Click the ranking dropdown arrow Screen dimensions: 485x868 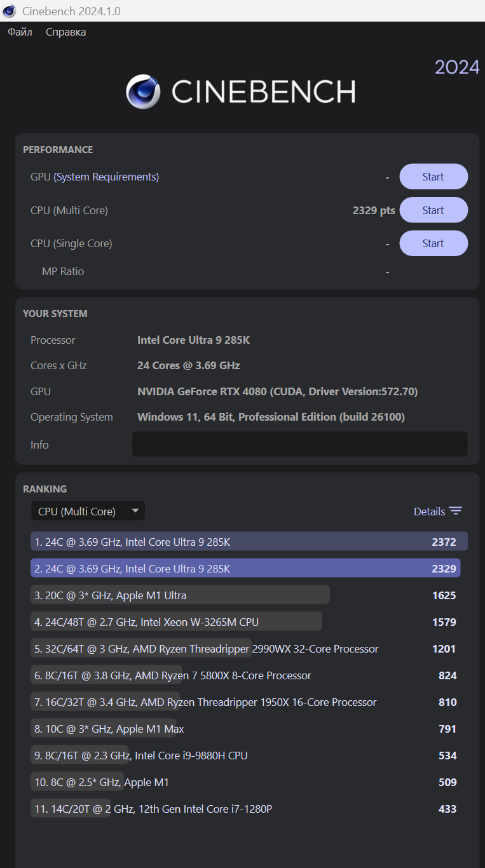(x=135, y=511)
